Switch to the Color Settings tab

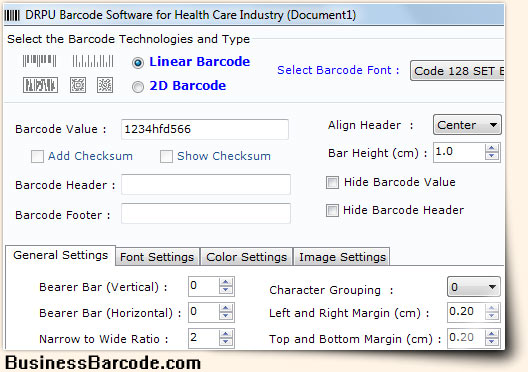(246, 257)
